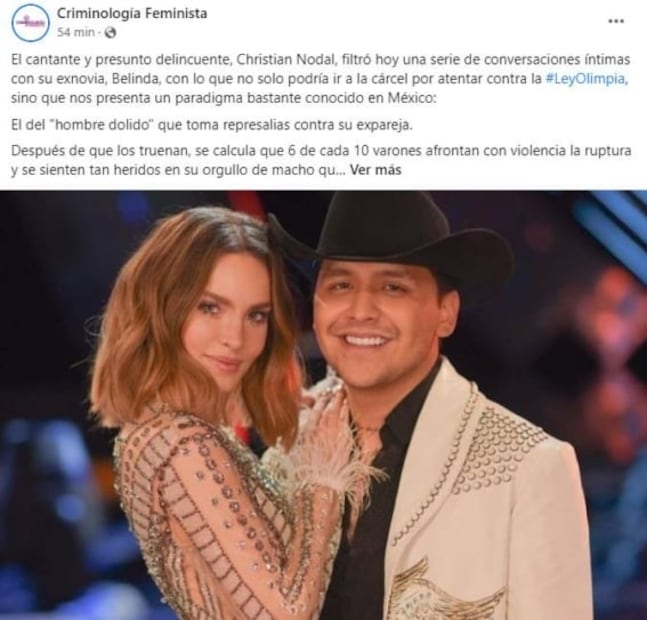Click the woman's face in the photo

[x=231, y=322]
